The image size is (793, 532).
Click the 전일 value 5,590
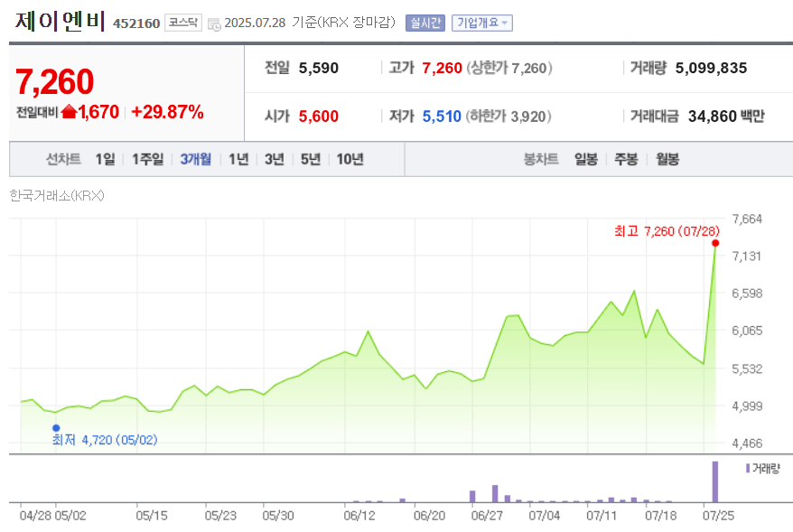click(319, 68)
